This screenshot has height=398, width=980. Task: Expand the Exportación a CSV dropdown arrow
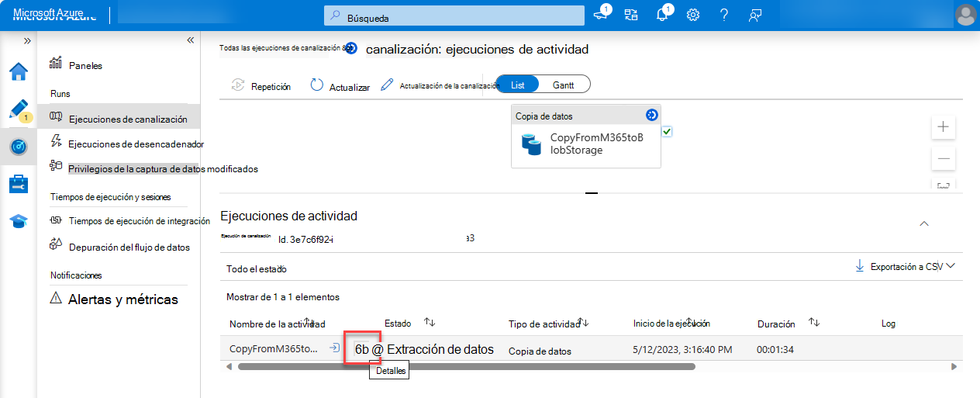(x=951, y=266)
